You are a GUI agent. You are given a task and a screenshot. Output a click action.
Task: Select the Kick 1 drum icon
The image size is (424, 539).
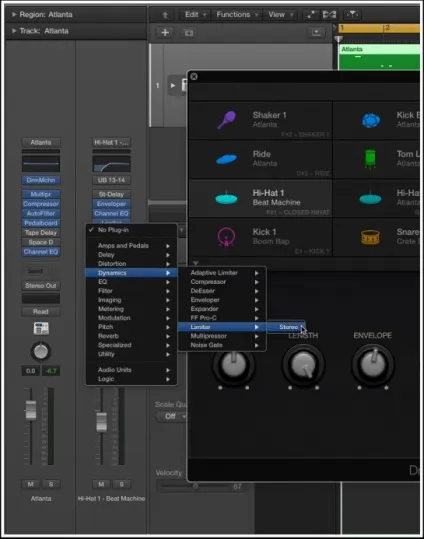(226, 237)
